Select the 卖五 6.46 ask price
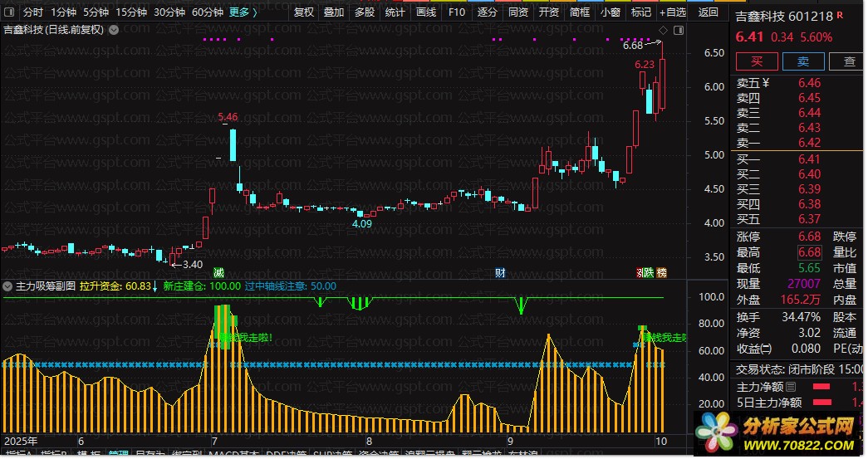 pos(809,83)
